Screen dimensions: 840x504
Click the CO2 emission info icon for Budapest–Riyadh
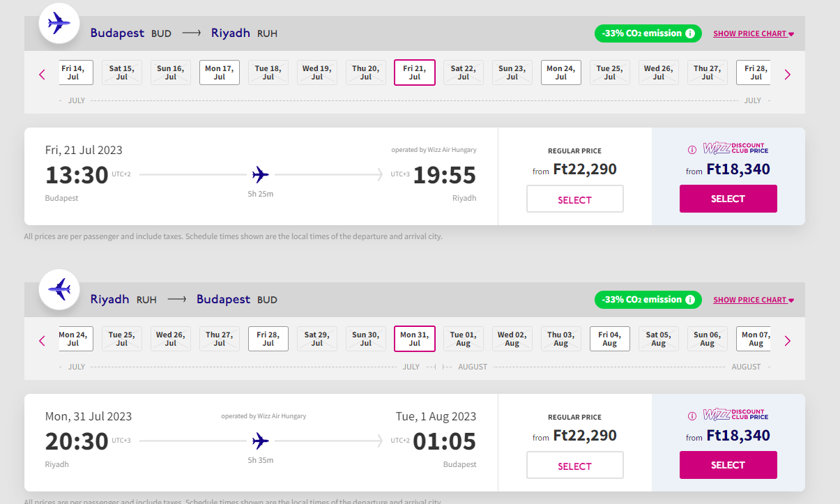[689, 33]
